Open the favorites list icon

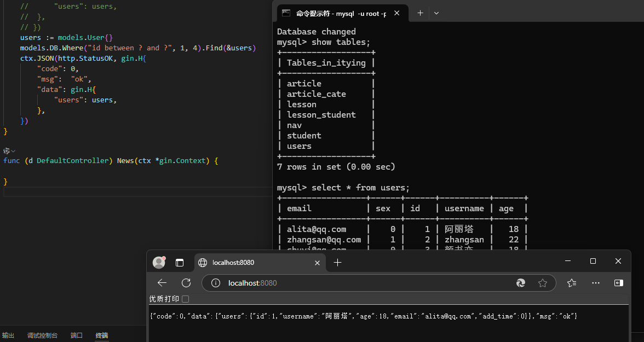pyautogui.click(x=572, y=283)
